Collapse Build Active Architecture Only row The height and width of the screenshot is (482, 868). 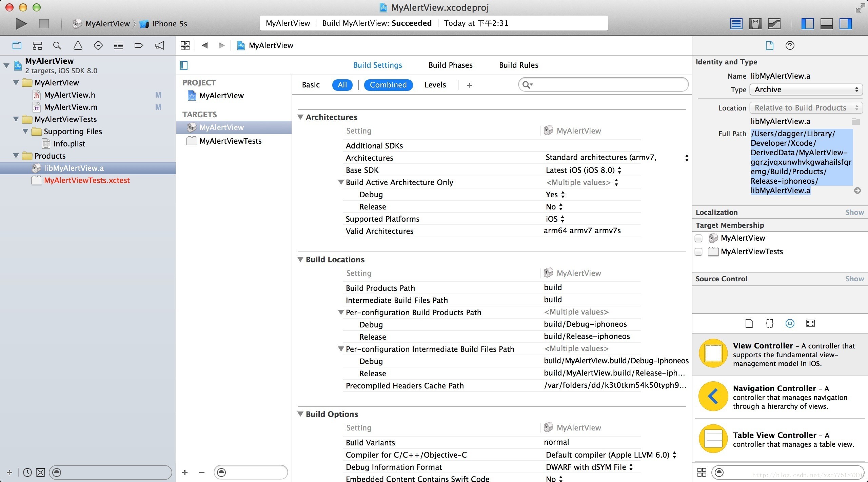tap(341, 182)
